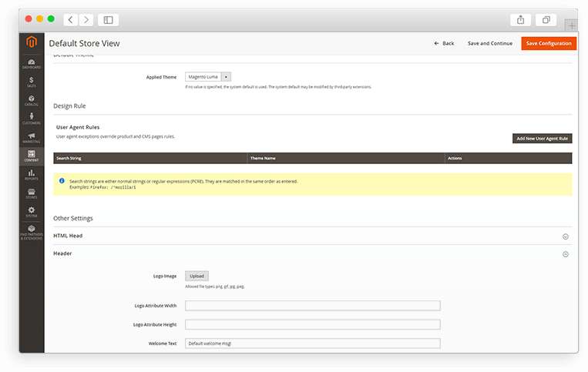Open a new browser tab
588x372 pixels.
(x=572, y=26)
